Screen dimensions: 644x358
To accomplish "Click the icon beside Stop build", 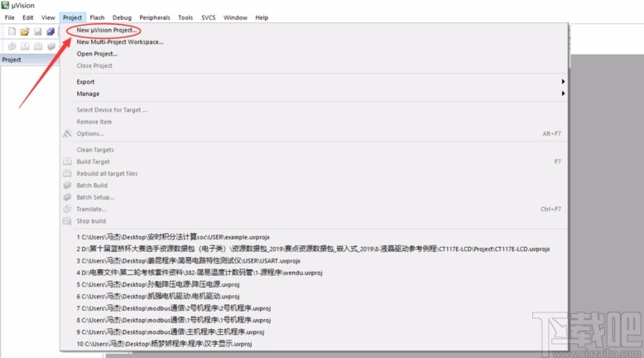I will pyautogui.click(x=67, y=220).
